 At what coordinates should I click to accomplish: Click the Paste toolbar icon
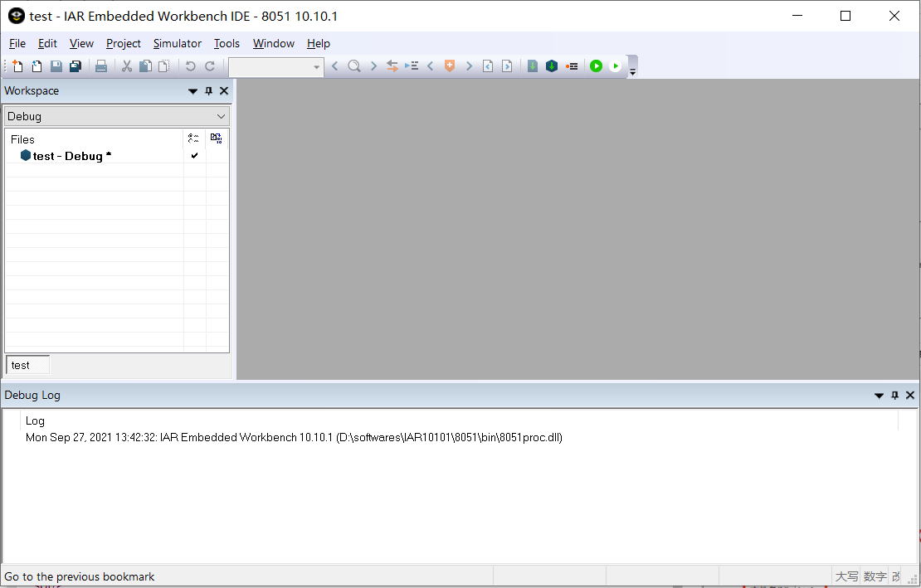tap(164, 66)
